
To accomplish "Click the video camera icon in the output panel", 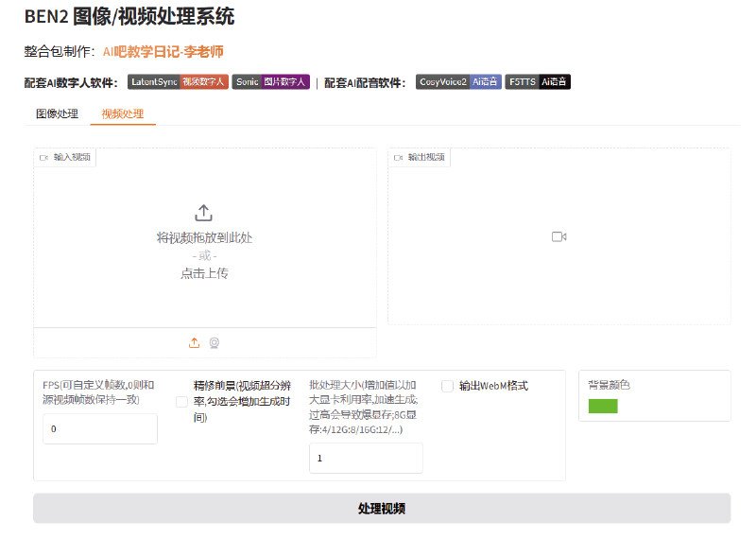I will pyautogui.click(x=558, y=236).
